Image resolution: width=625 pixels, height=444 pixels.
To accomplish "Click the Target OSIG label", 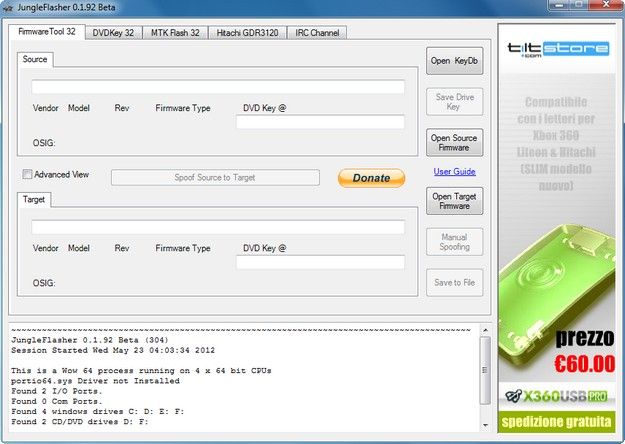I will 44,283.
